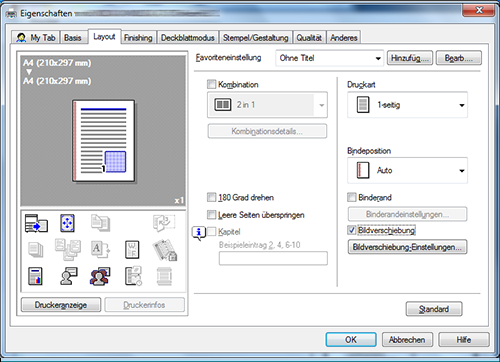Click the printer icon in title bar
This screenshot has width=500, height=362.
tap(11, 14)
